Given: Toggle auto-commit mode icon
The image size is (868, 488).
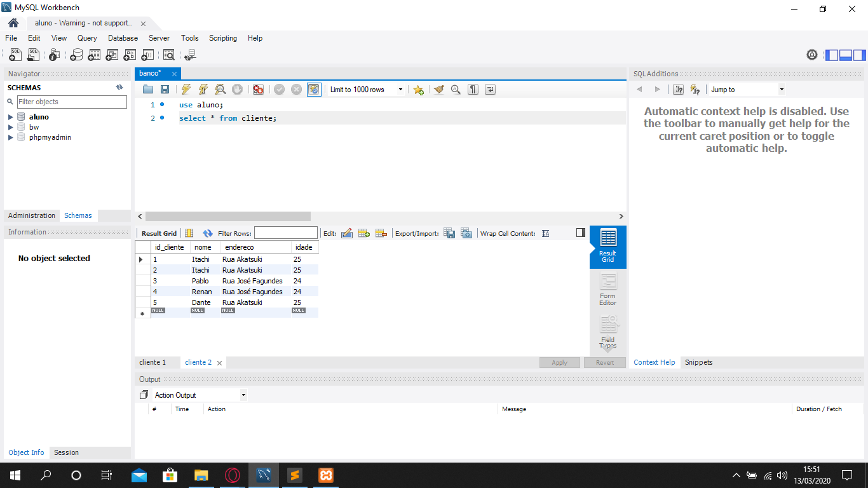Looking at the screenshot, I should click(x=314, y=90).
